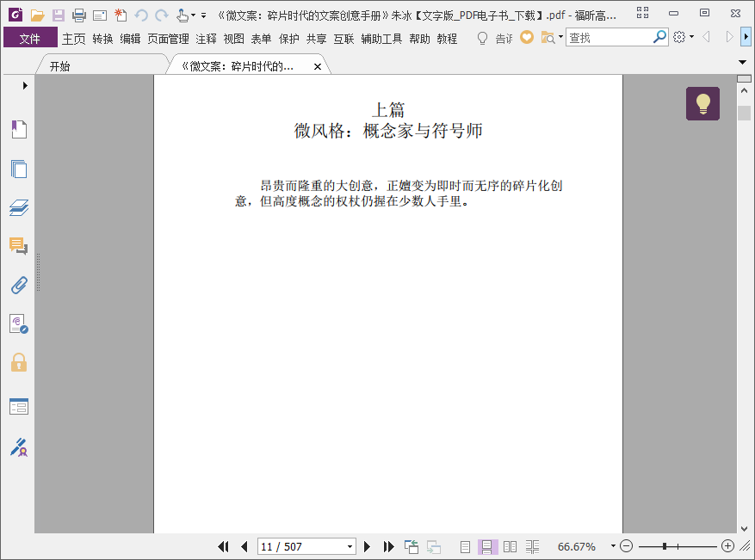755x560 pixels.
Task: Close the 微文案 document tab
Action: click(318, 67)
